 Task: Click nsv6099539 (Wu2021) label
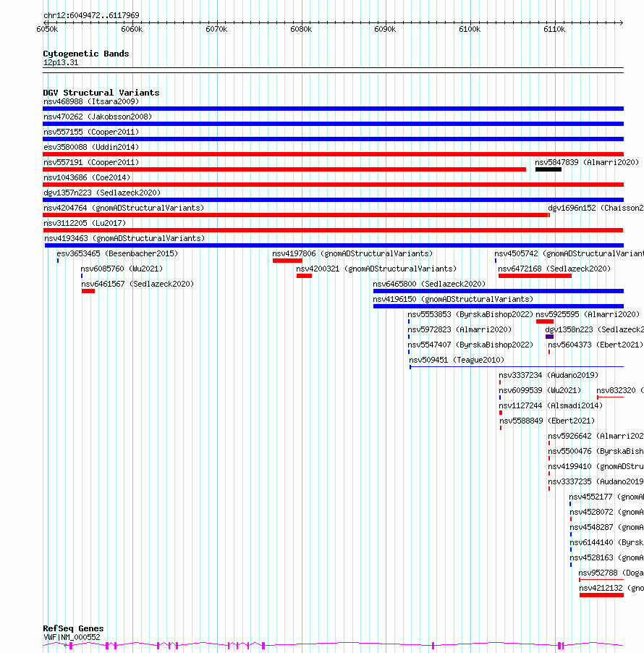(x=540, y=390)
